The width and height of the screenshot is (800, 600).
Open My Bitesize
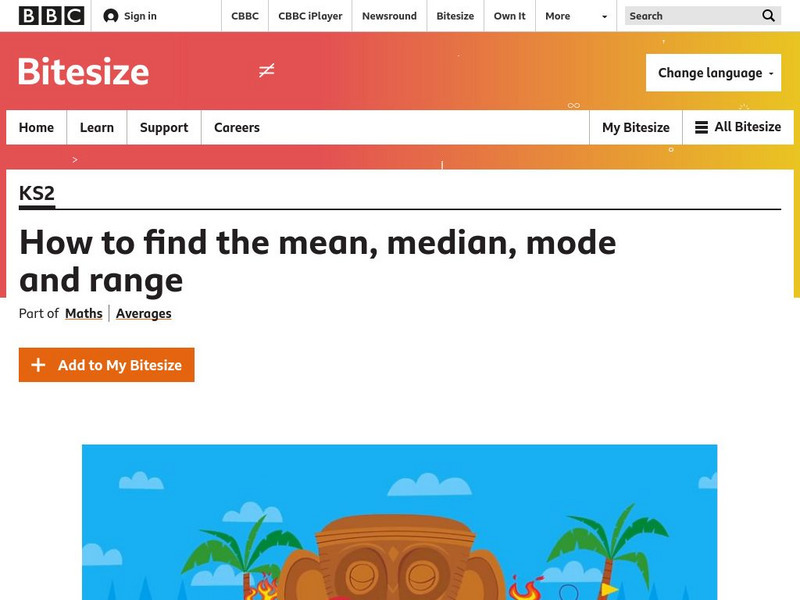pos(636,127)
